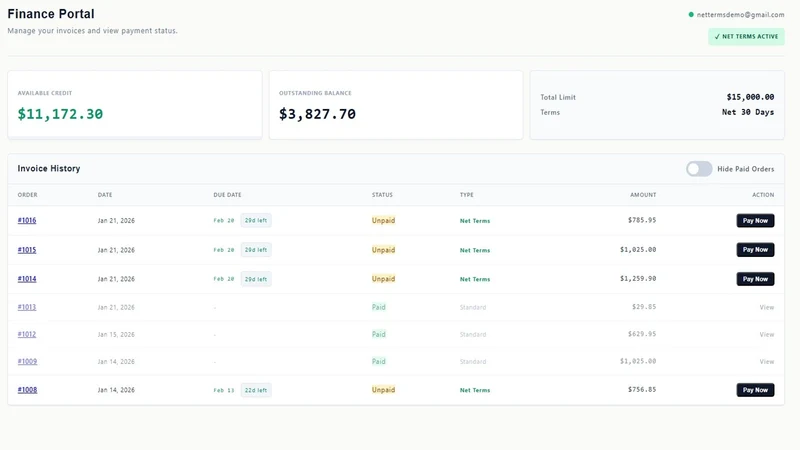The height and width of the screenshot is (450, 800).
Task: Click the Net Terms type of order #1014
Action: [474, 279]
